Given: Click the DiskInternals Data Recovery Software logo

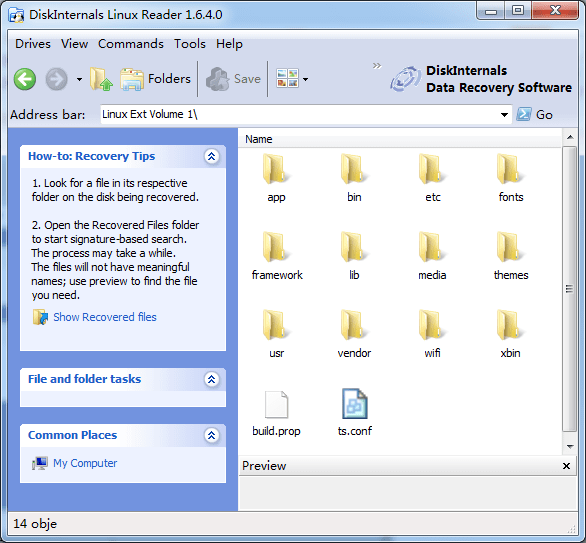Looking at the screenshot, I should click(481, 79).
